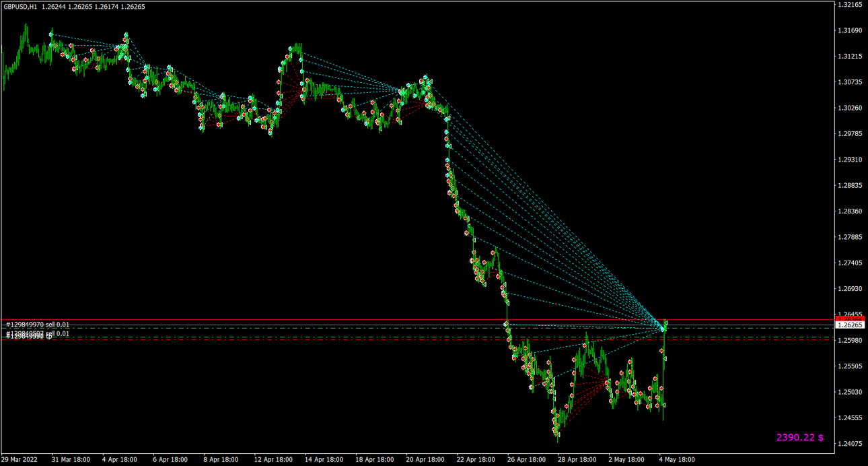Click the GBPUSD,H1 chart symbol title
This screenshot has height=466, width=868.
[x=20, y=6]
